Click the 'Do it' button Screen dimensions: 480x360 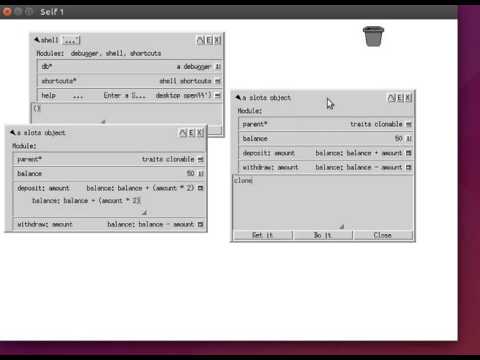323,235
